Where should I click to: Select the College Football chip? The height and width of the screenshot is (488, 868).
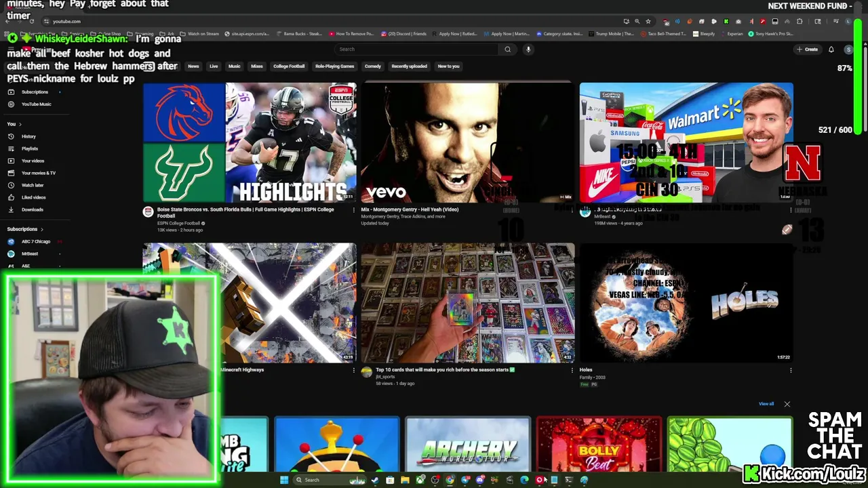pos(289,66)
